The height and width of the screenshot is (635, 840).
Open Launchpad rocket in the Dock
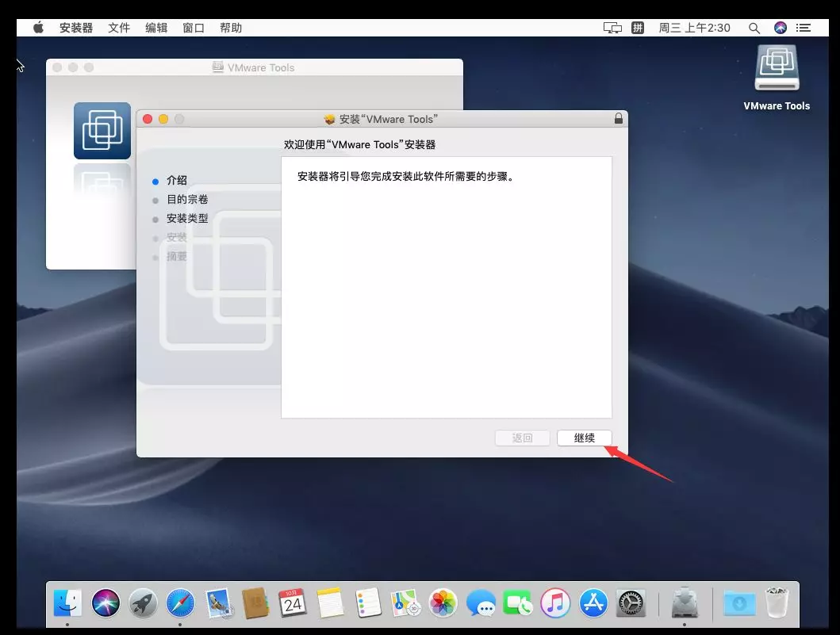[x=143, y=602]
